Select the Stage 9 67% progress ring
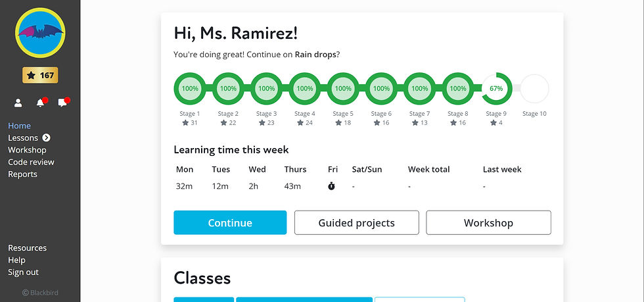Viewport: 644px width, 302px height. 496,88
